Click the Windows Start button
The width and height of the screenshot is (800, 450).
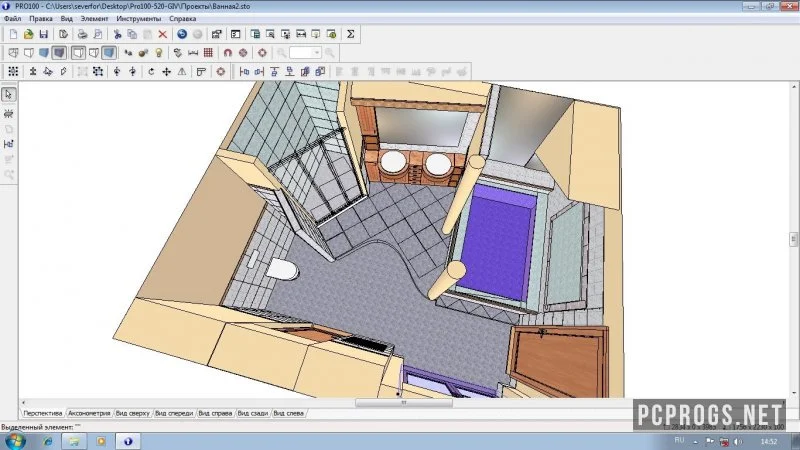15,441
